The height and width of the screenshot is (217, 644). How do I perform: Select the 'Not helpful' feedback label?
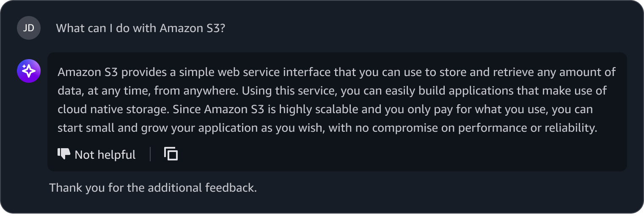pyautogui.click(x=105, y=155)
